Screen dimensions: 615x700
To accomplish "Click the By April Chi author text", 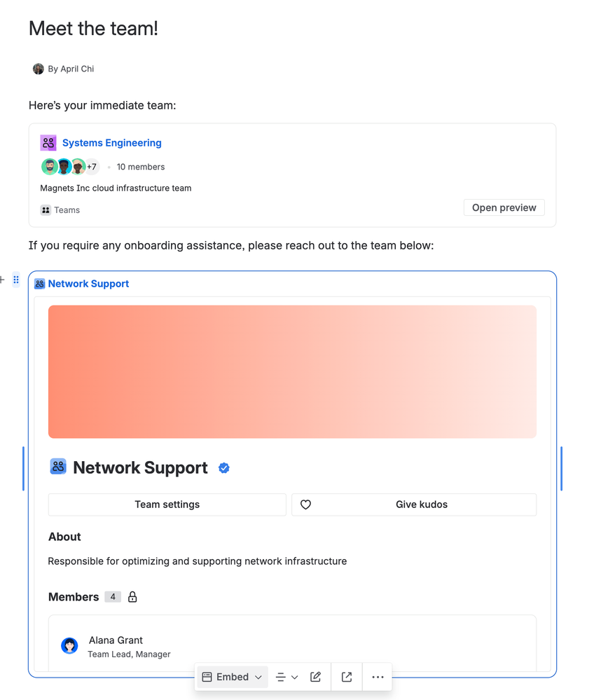I will (x=71, y=69).
